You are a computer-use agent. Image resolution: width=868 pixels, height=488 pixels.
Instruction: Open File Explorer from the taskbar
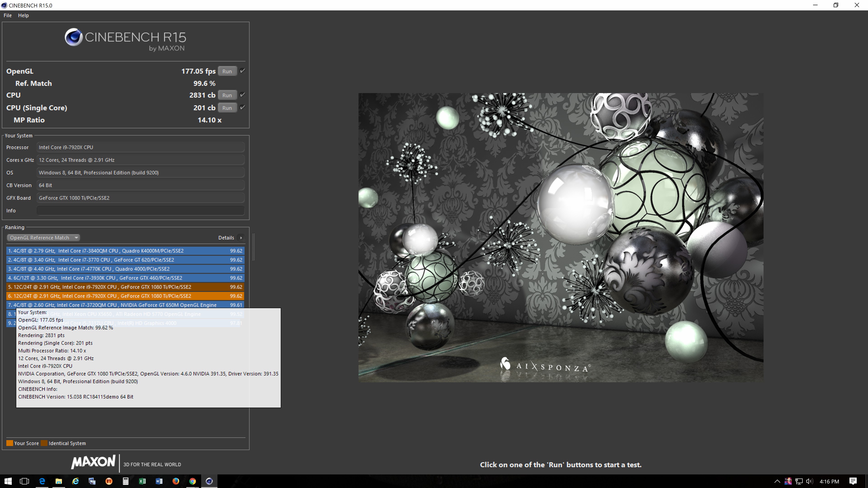click(x=59, y=481)
